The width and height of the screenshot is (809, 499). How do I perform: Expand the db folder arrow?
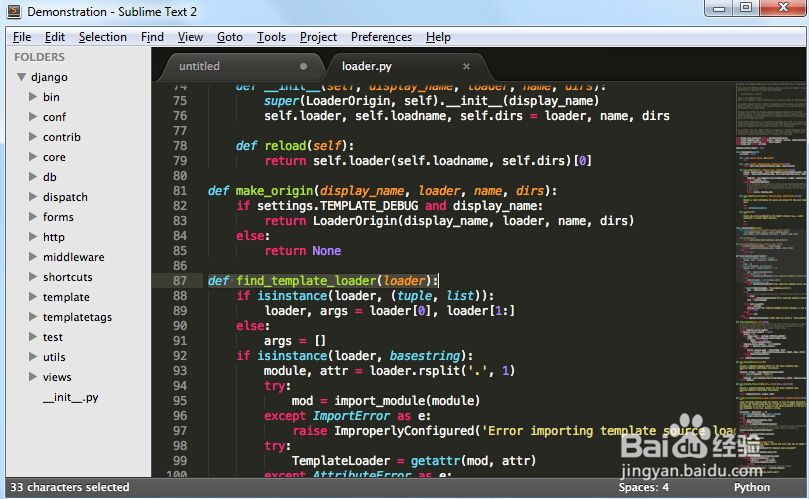[33, 176]
